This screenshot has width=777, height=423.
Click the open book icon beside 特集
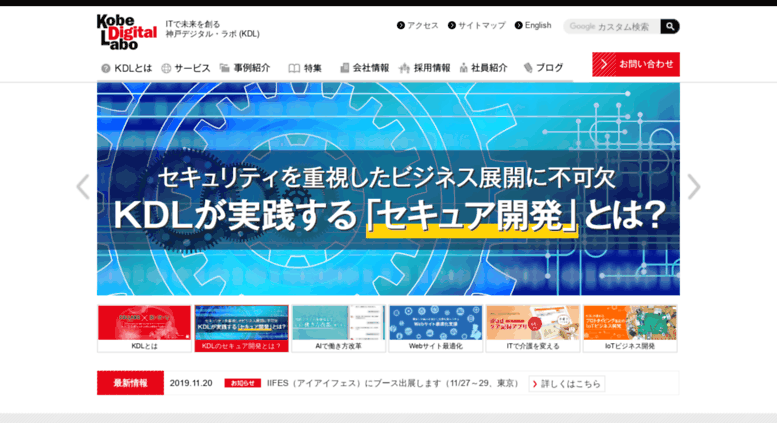coord(294,68)
